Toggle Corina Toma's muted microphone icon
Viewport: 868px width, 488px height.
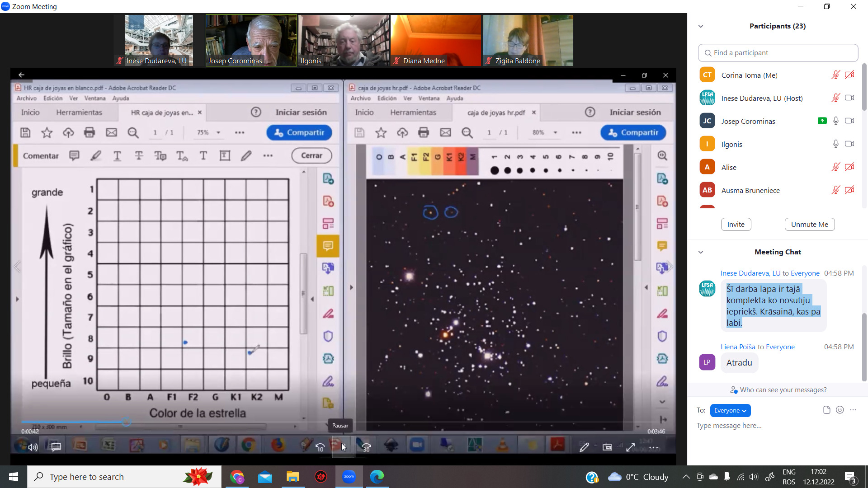pos(835,75)
